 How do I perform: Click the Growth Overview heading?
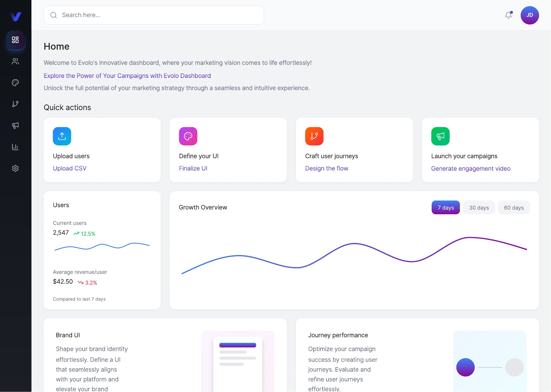pyautogui.click(x=203, y=207)
